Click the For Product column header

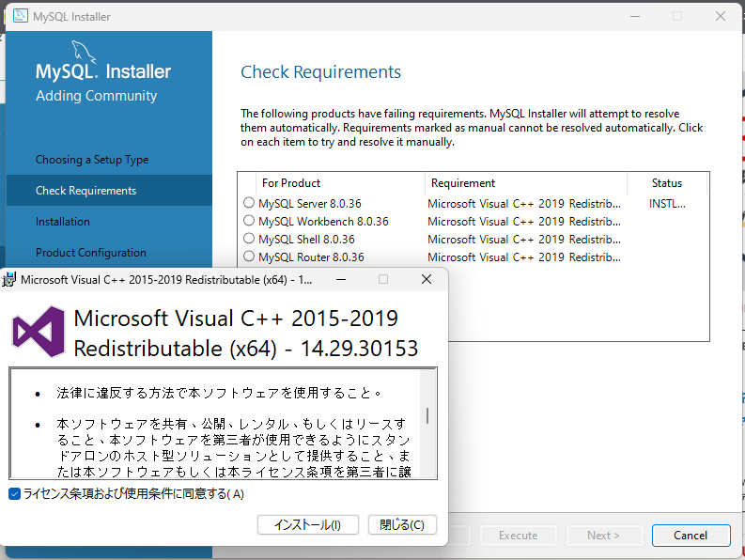[340, 183]
